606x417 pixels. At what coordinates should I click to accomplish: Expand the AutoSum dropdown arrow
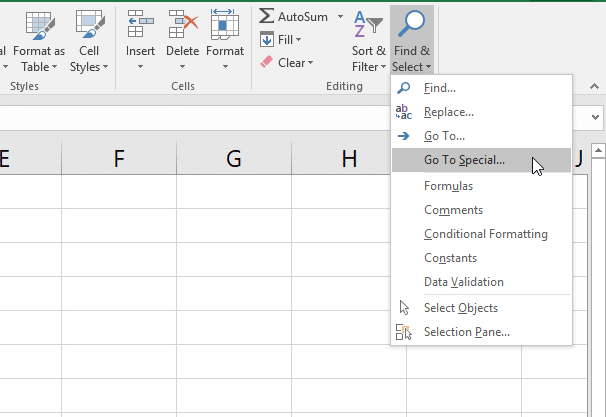[x=340, y=17]
